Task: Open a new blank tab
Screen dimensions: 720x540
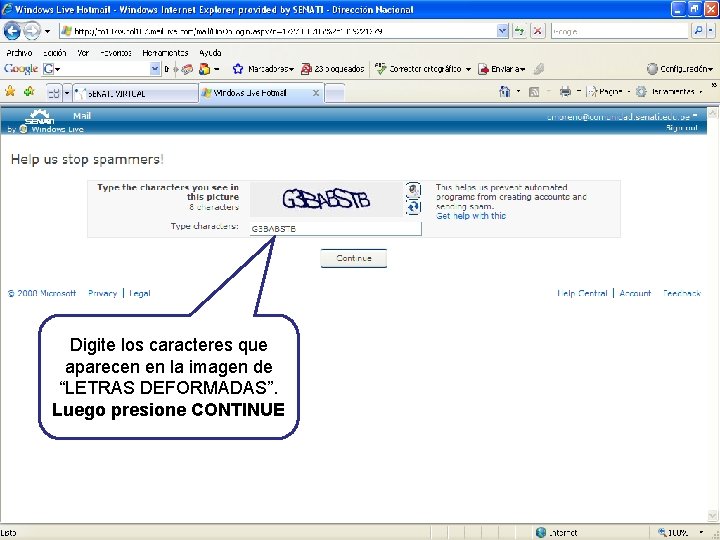Action: (335, 93)
